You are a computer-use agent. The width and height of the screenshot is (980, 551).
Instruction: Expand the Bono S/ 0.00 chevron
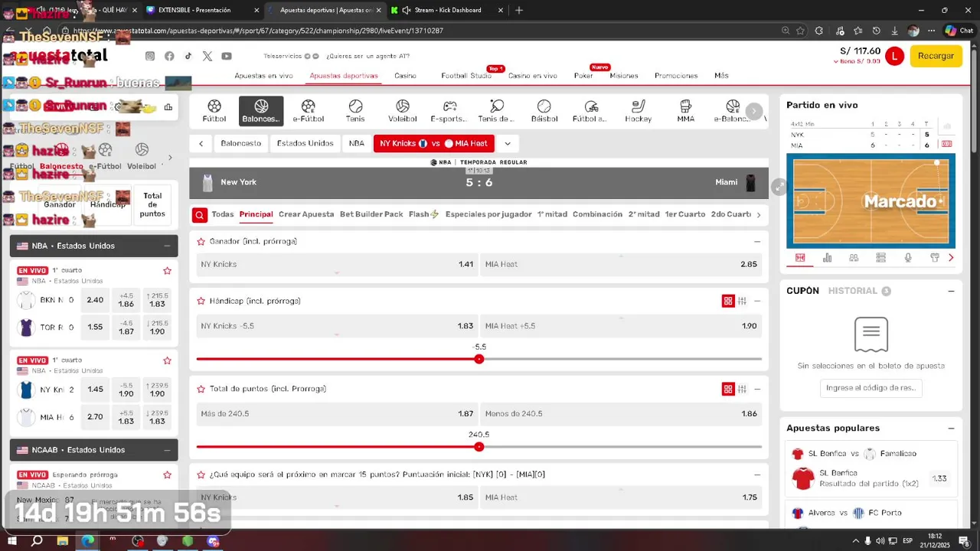836,61
